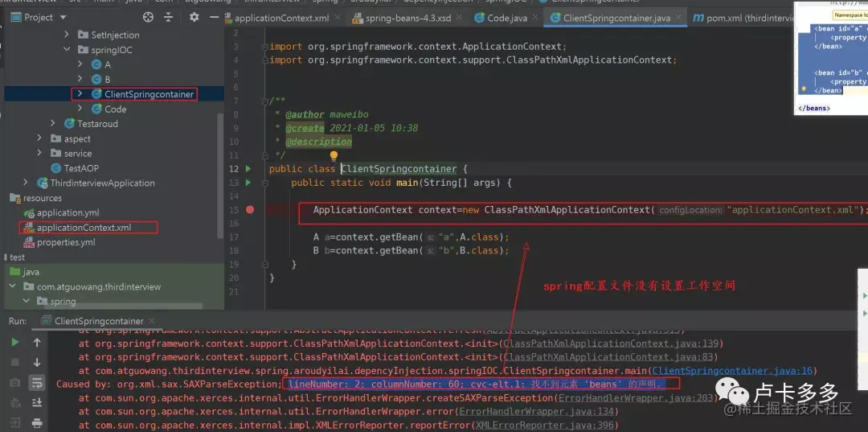Expand ThirdinterviewApplication node arrow

26,183
